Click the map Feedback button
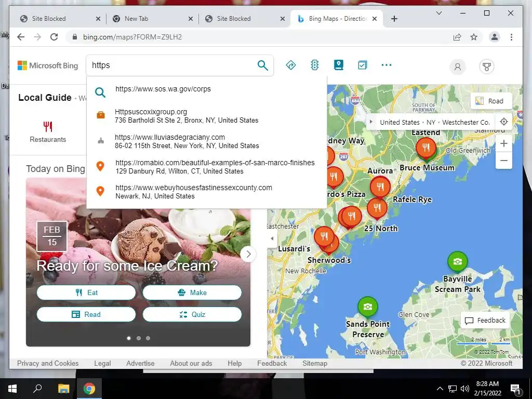 (x=485, y=320)
